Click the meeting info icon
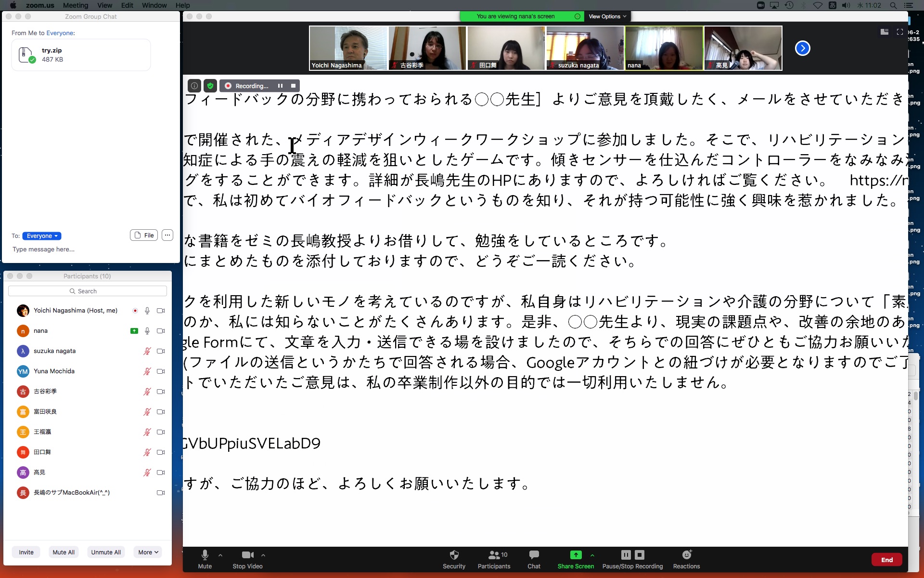The image size is (924, 578). point(194,86)
